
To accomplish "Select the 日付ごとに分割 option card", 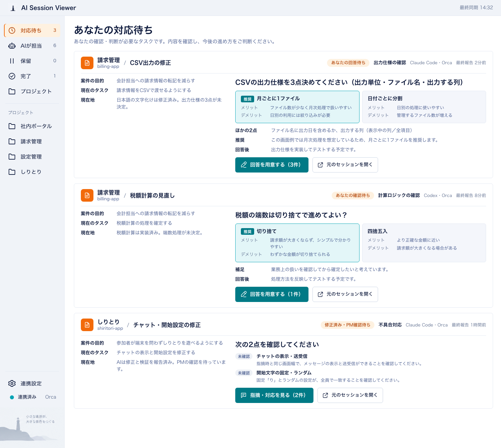I will coord(424,107).
